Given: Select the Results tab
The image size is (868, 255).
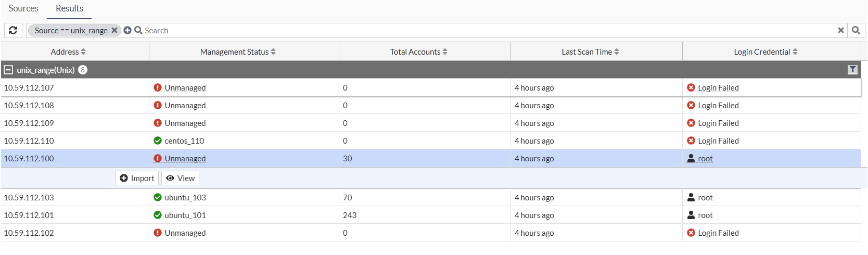Looking at the screenshot, I should click(x=69, y=8).
